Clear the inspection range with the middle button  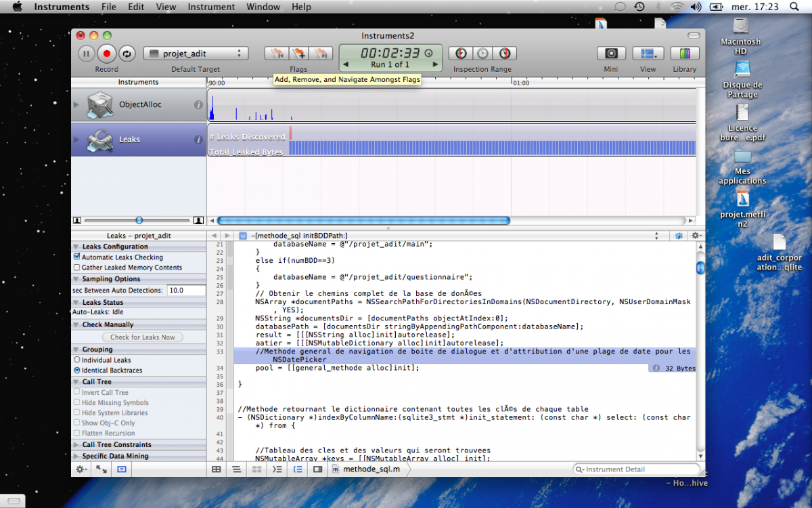(482, 54)
